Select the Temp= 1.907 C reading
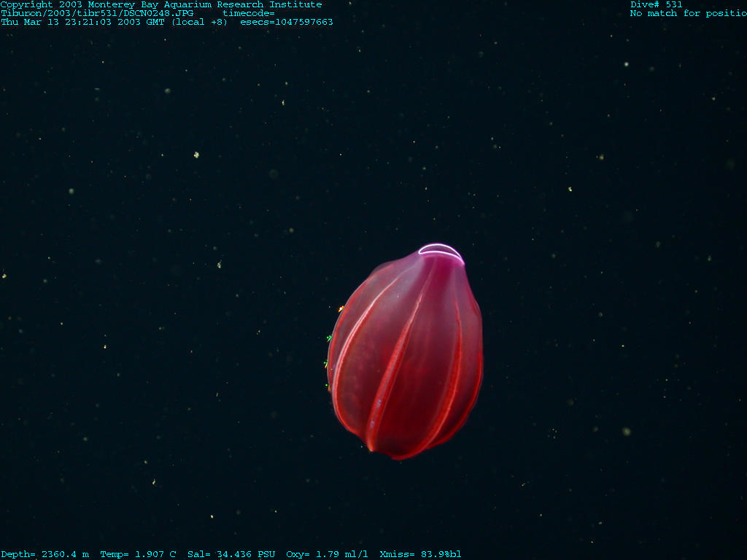Image resolution: width=747 pixels, height=560 pixels. click(138, 554)
